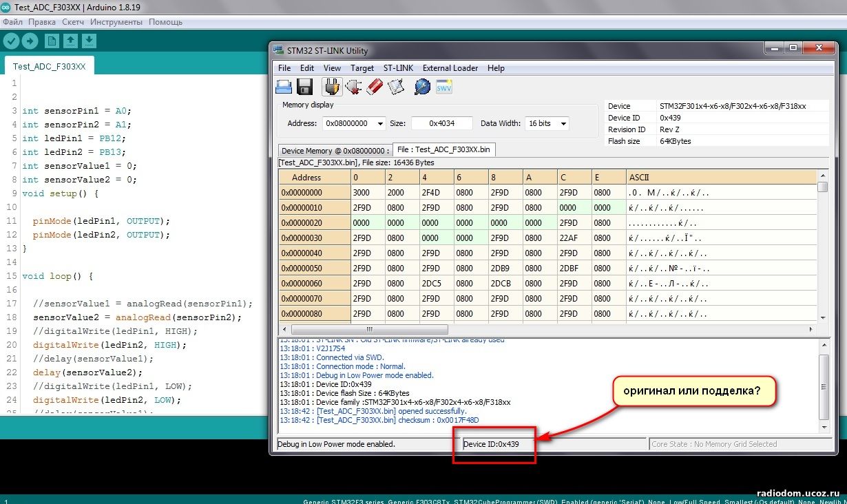Screen dimensions: 847x504
Task: Click log panel scroll up arrow
Action: point(824,344)
